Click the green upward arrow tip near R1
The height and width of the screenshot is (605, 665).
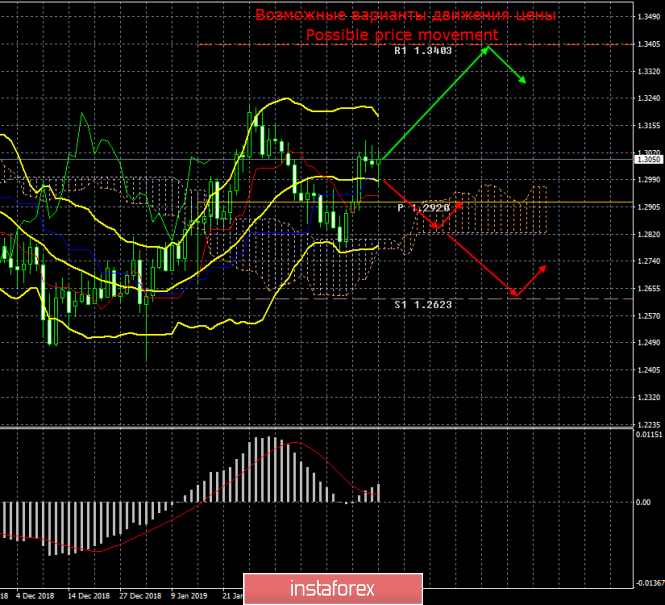(486, 47)
